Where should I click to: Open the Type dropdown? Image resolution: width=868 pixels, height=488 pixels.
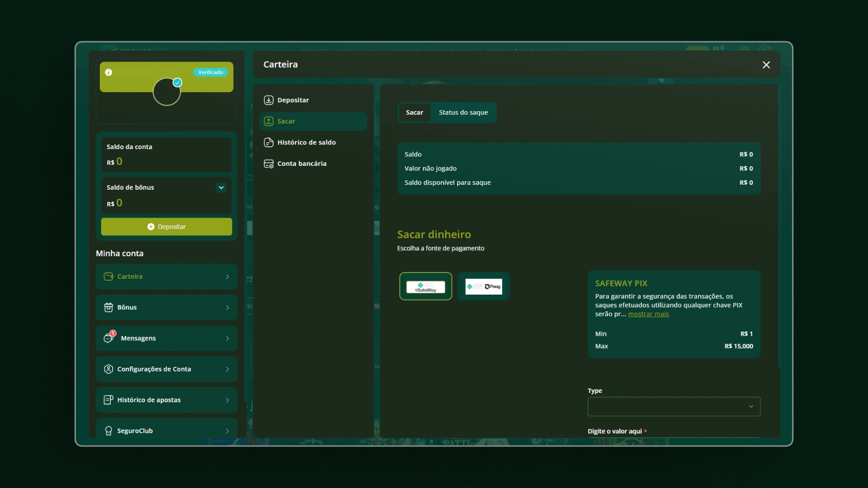[x=674, y=407]
